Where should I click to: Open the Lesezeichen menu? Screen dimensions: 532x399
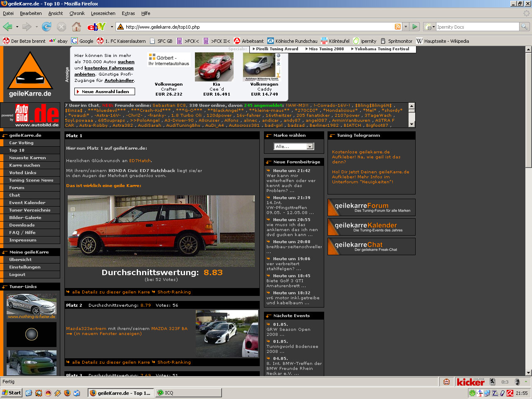coord(103,13)
